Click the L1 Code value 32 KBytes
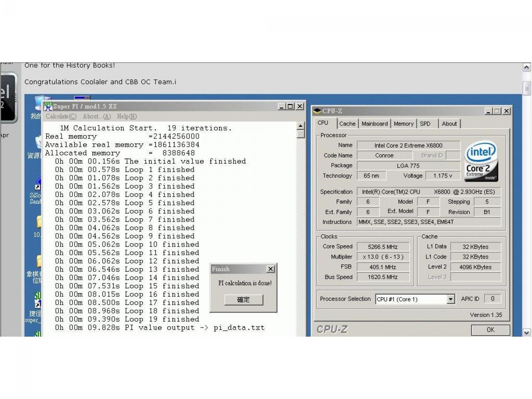This screenshot has width=532, height=399. 475,257
